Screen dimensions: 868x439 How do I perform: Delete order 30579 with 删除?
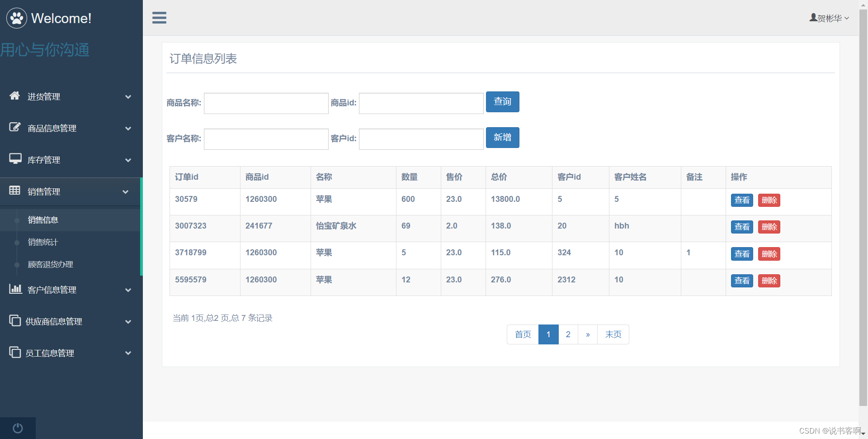tap(769, 200)
